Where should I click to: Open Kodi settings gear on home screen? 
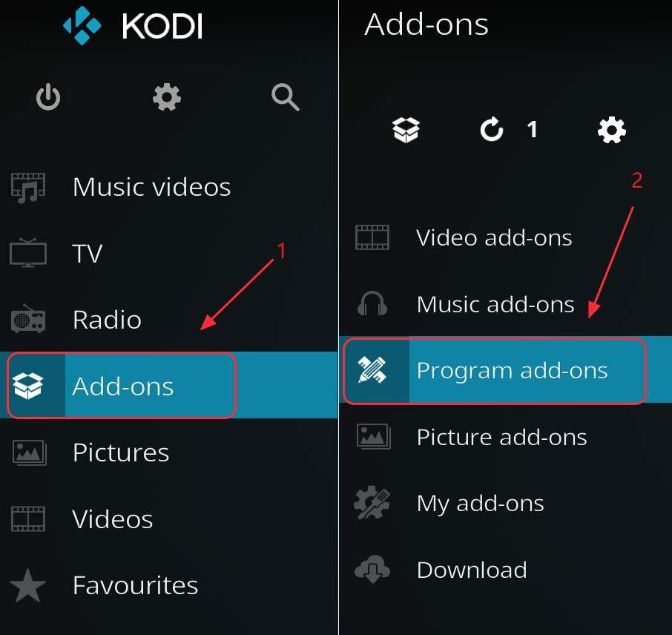click(x=167, y=97)
